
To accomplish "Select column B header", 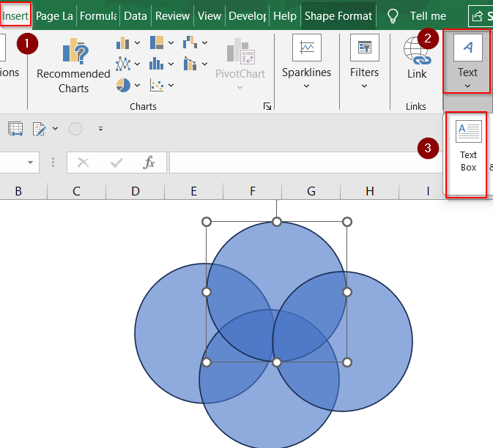I will (19, 191).
